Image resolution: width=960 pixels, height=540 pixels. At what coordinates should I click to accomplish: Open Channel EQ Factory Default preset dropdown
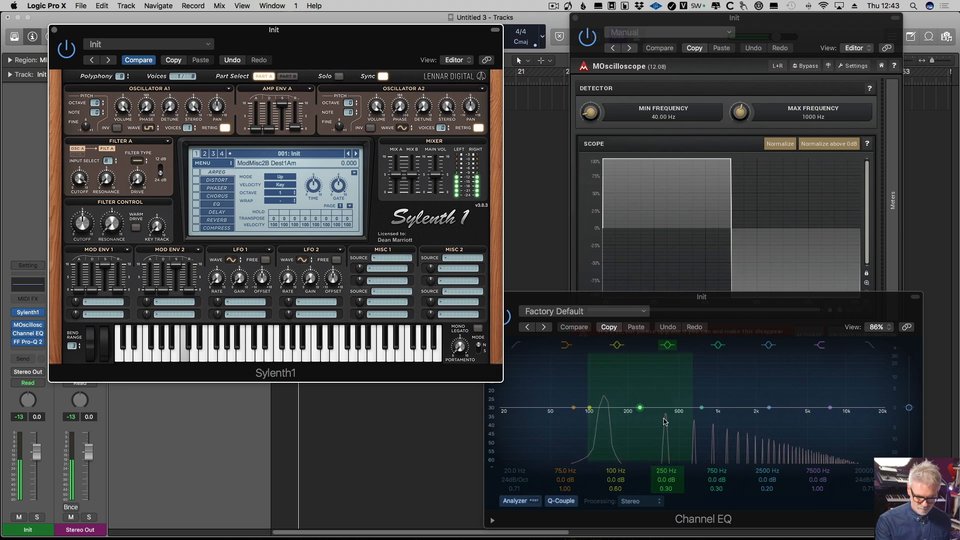coord(583,311)
